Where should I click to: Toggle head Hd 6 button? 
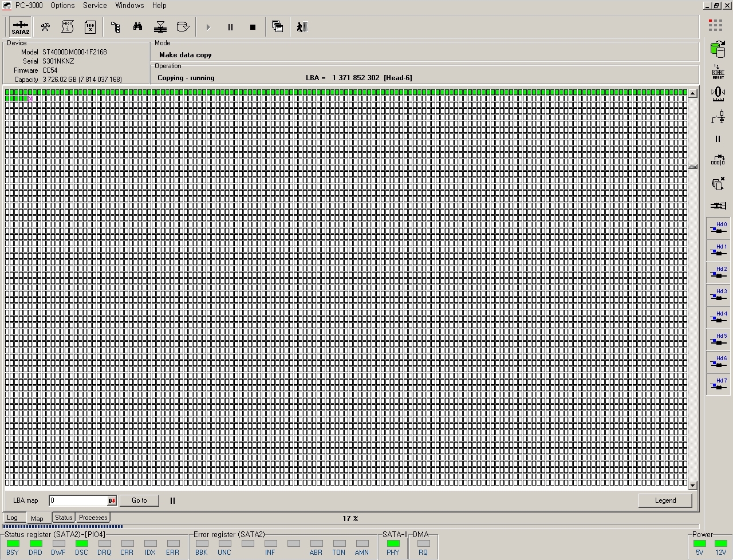click(x=718, y=362)
